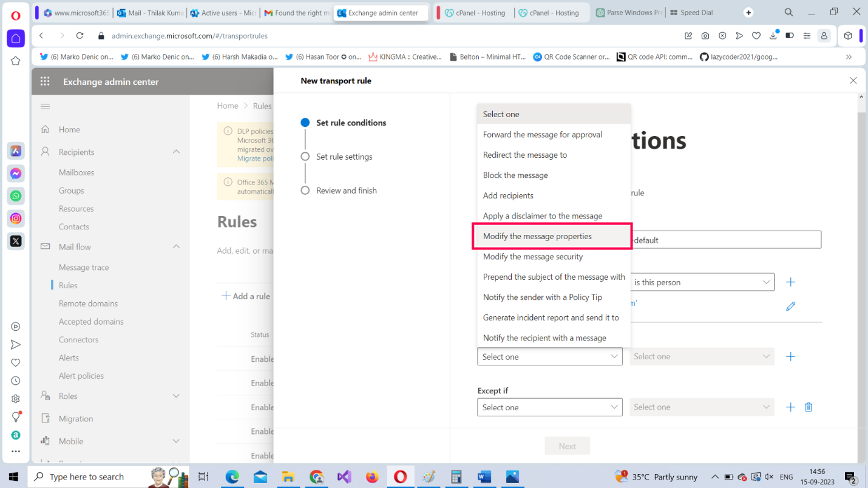Open Message trace in the left navigation

tap(84, 267)
